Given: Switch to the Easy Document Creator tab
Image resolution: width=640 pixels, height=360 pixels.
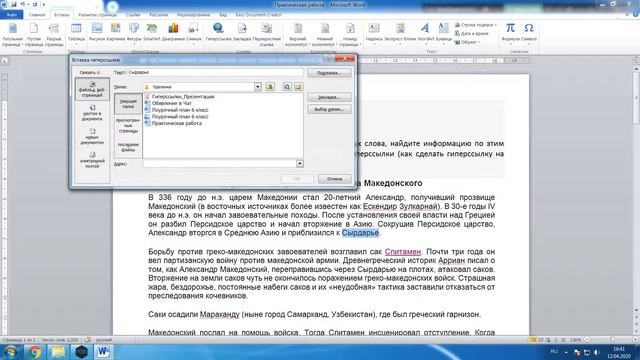Looking at the screenshot, I should coord(258,15).
